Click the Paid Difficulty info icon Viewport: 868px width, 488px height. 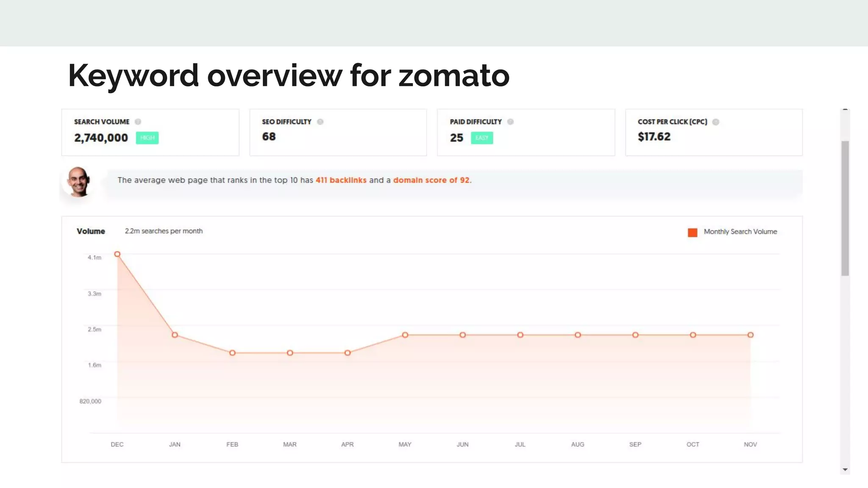[x=510, y=122]
